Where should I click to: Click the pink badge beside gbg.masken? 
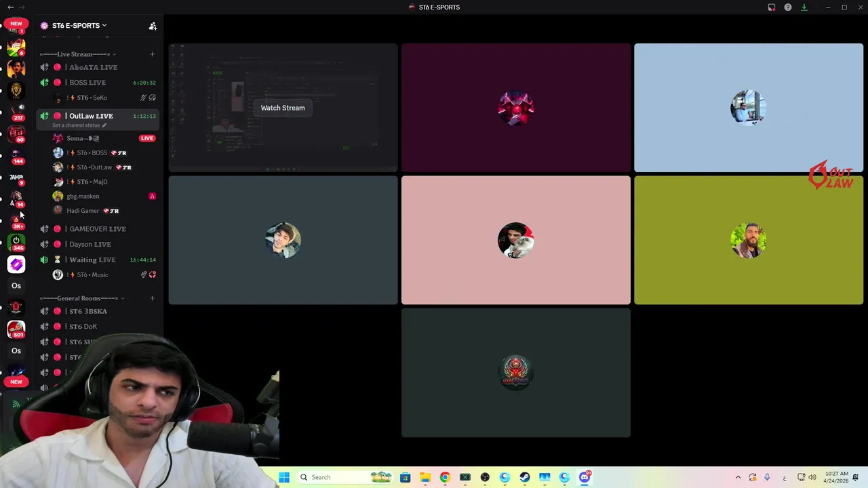click(x=152, y=197)
